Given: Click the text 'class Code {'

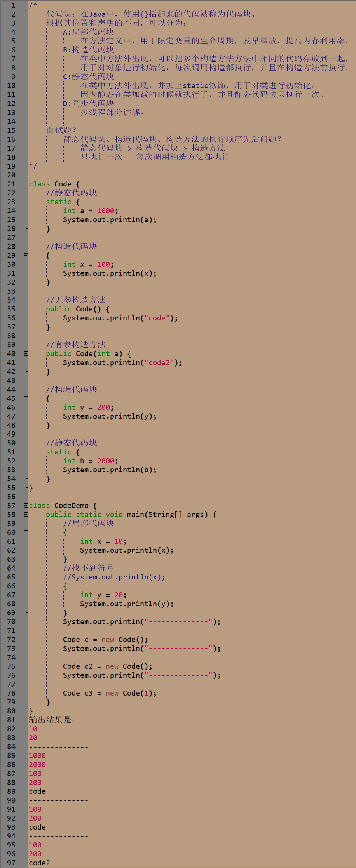Looking at the screenshot, I should [54, 184].
